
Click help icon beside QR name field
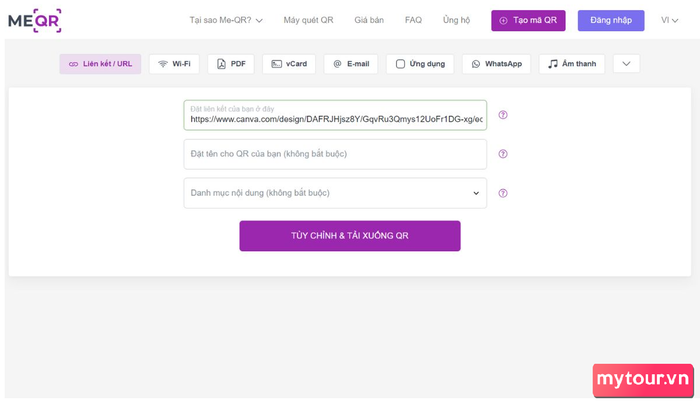tap(503, 154)
